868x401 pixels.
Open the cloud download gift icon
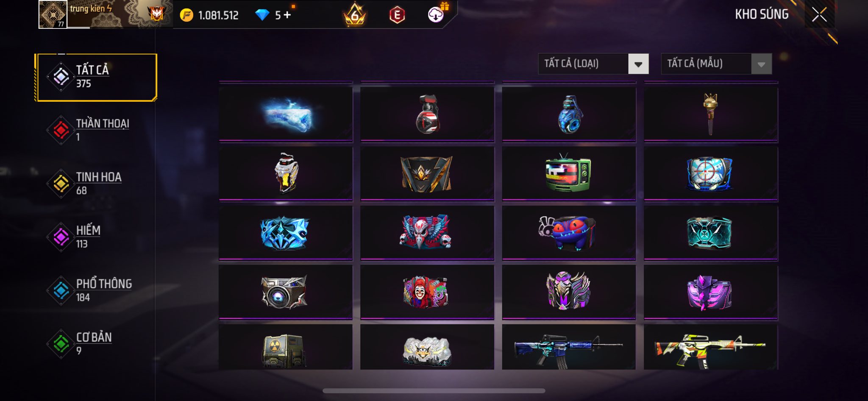click(437, 14)
